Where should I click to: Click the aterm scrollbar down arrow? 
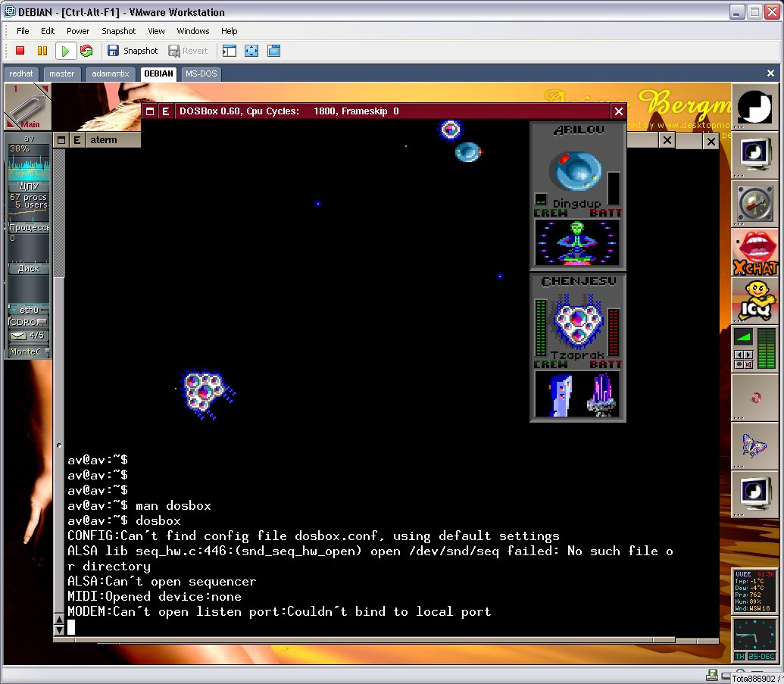[59, 629]
